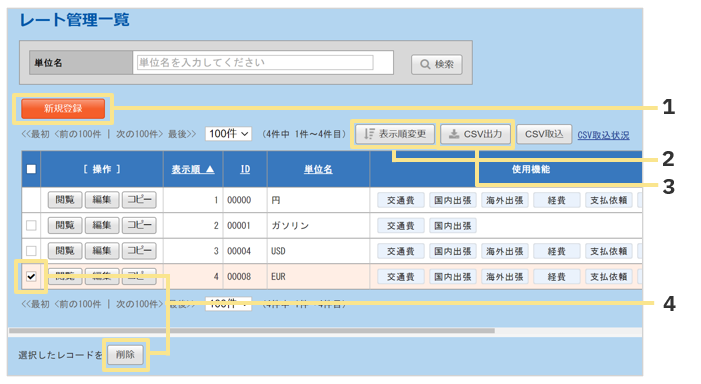Click 交通費 tag in ガソリン row
701x384 pixels.
[x=401, y=226]
